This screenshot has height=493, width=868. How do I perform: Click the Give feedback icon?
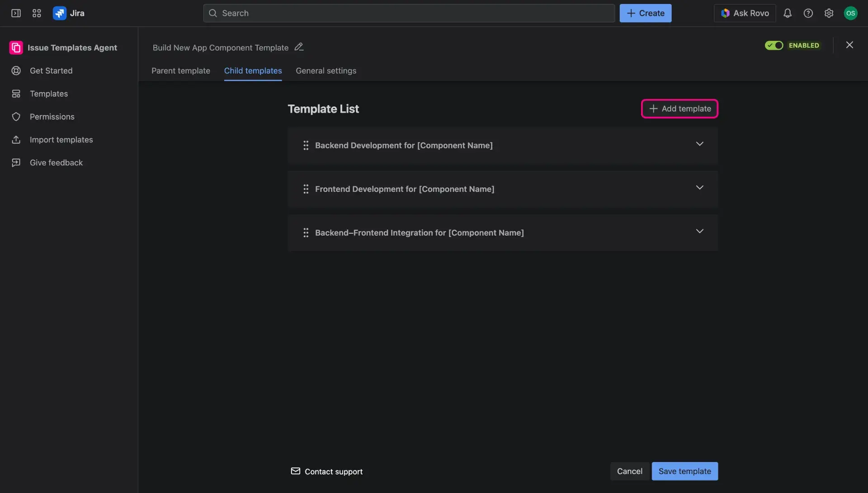pyautogui.click(x=16, y=162)
